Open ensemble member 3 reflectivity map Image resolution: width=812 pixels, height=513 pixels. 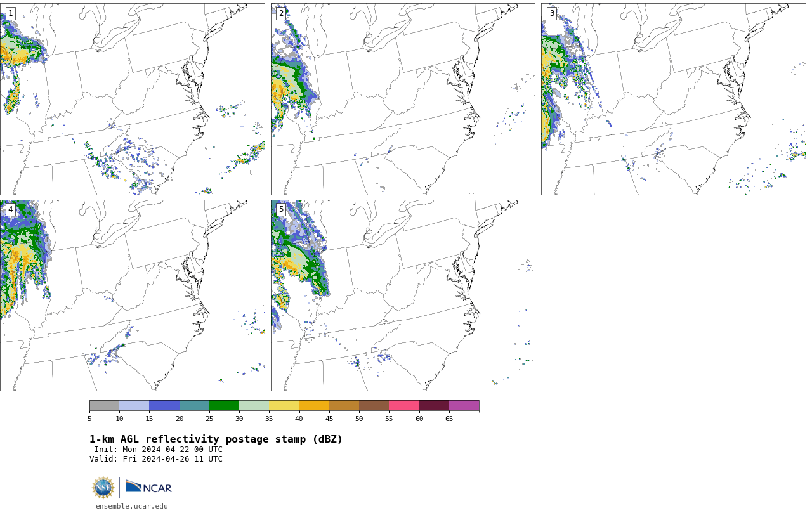tap(673, 99)
